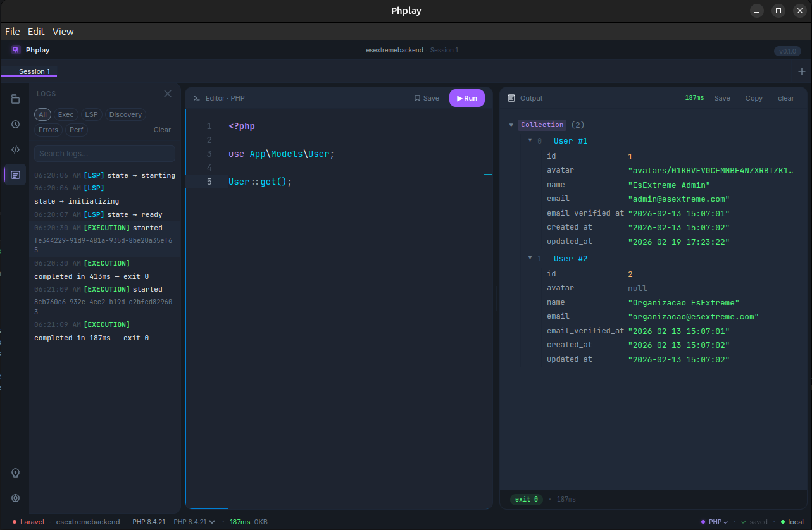
Task: Filter logs by Perf
Action: [77, 130]
